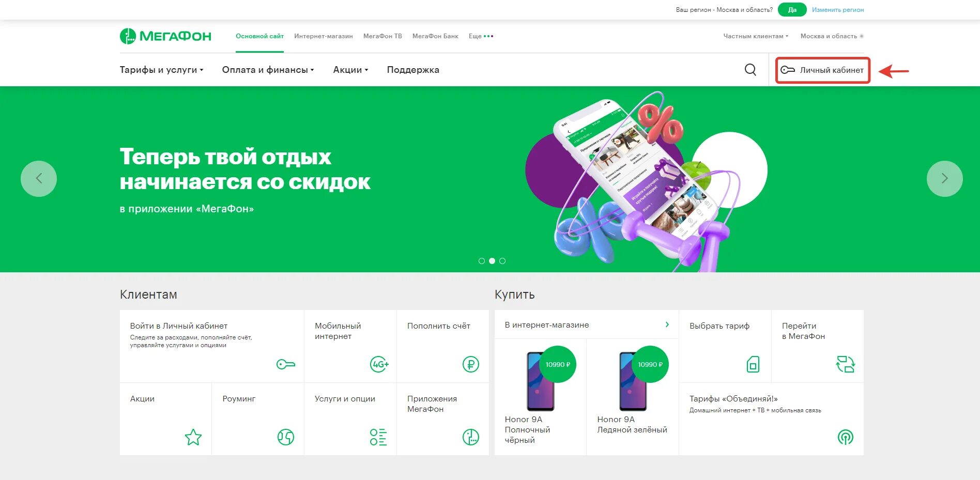
Task: Switch to Основной сайт tab
Action: pyautogui.click(x=259, y=36)
